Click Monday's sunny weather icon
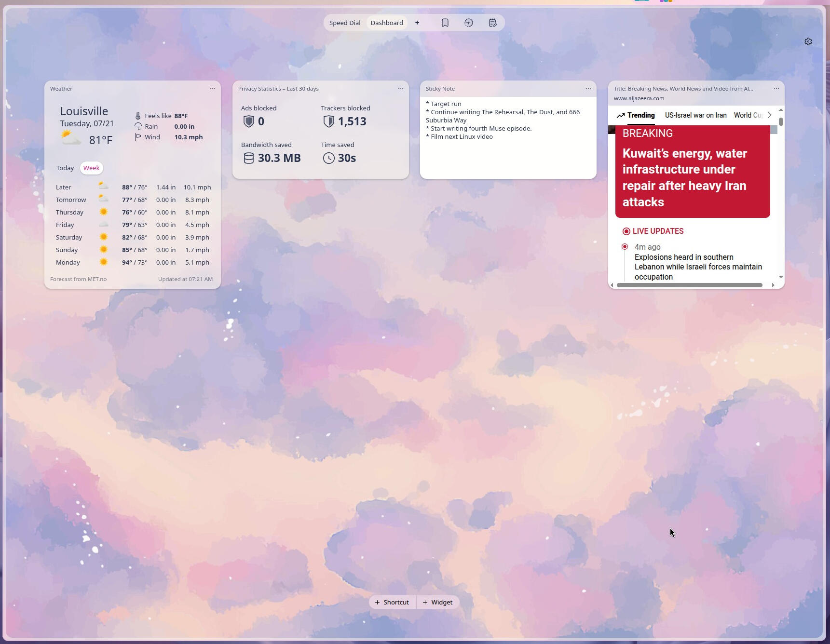The height and width of the screenshot is (644, 830). 103,262
